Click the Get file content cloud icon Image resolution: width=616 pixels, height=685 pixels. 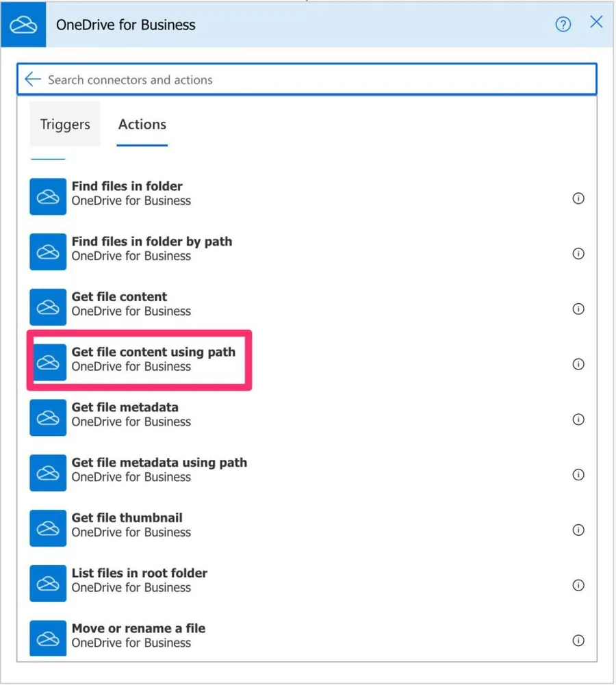48,307
